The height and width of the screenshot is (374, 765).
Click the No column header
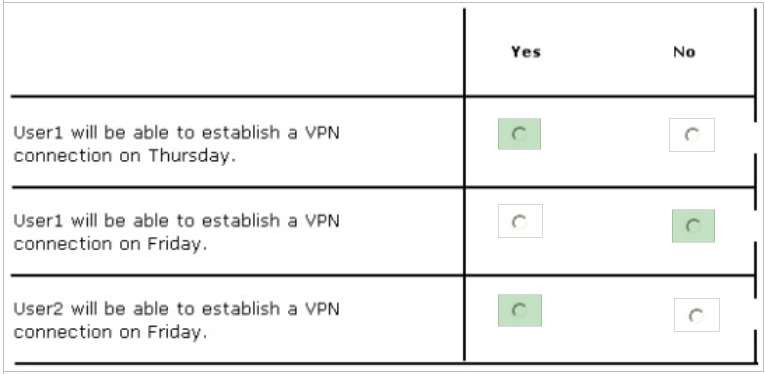click(684, 52)
